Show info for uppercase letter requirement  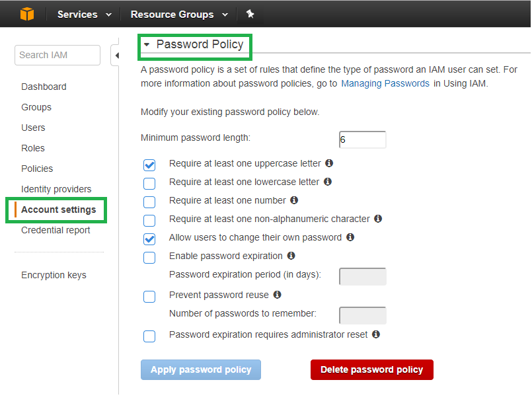pos(328,163)
